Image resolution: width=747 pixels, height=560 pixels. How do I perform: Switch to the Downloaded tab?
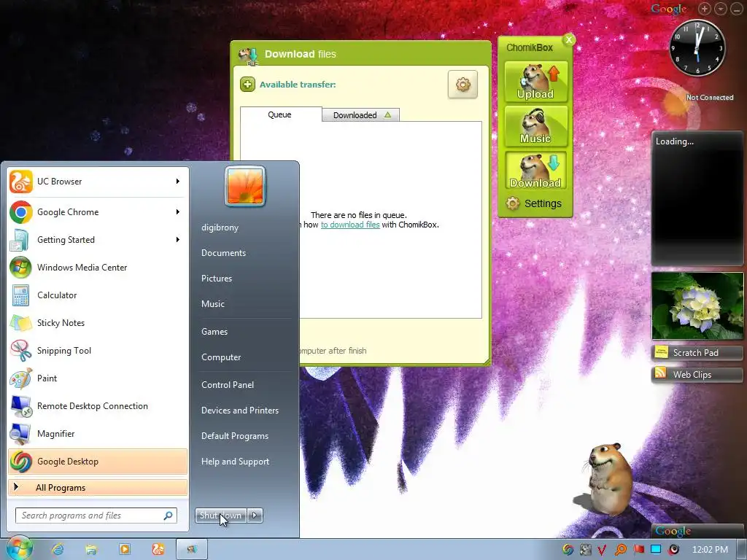tap(360, 114)
